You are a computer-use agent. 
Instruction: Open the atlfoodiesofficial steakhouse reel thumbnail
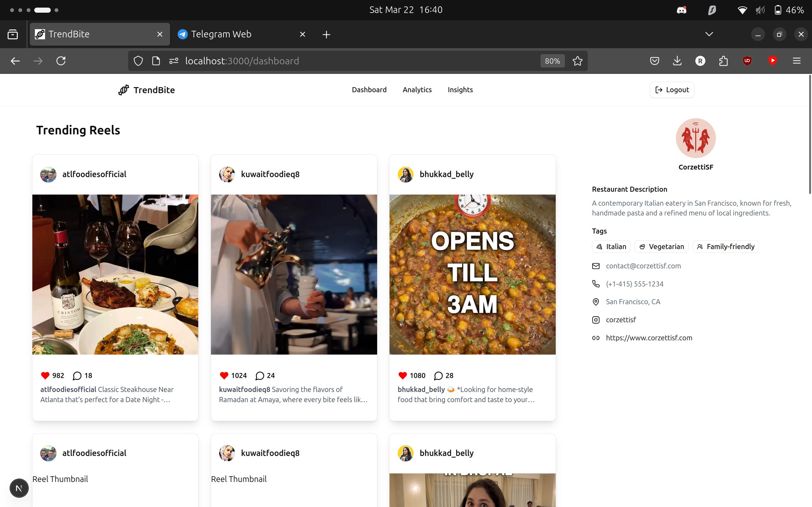[115, 274]
